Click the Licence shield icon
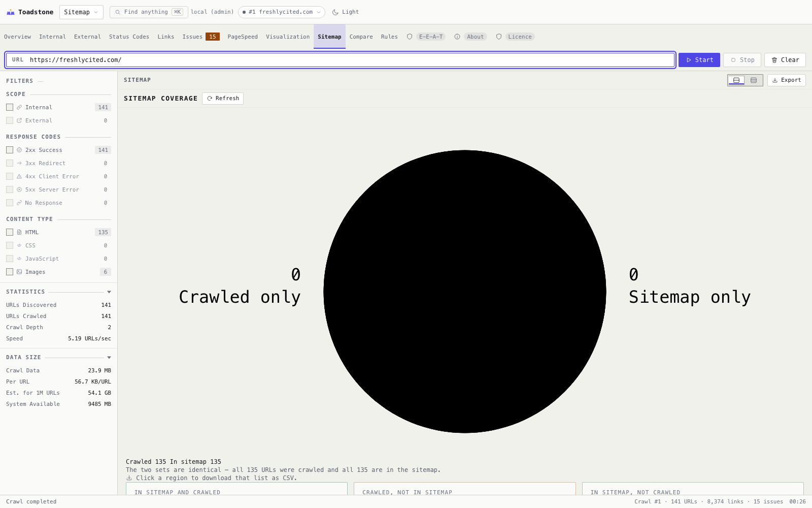This screenshot has width=812, height=508. pyautogui.click(x=499, y=37)
